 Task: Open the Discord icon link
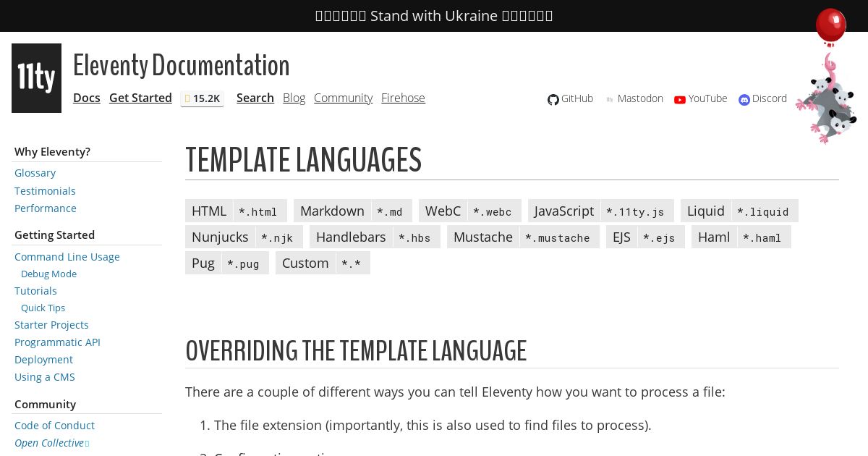coord(744,99)
